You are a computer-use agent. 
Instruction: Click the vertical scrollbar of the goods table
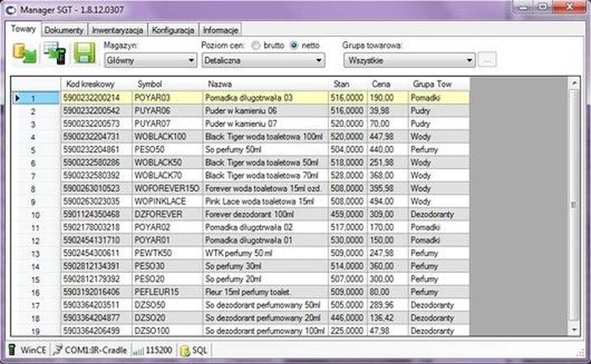(574, 205)
